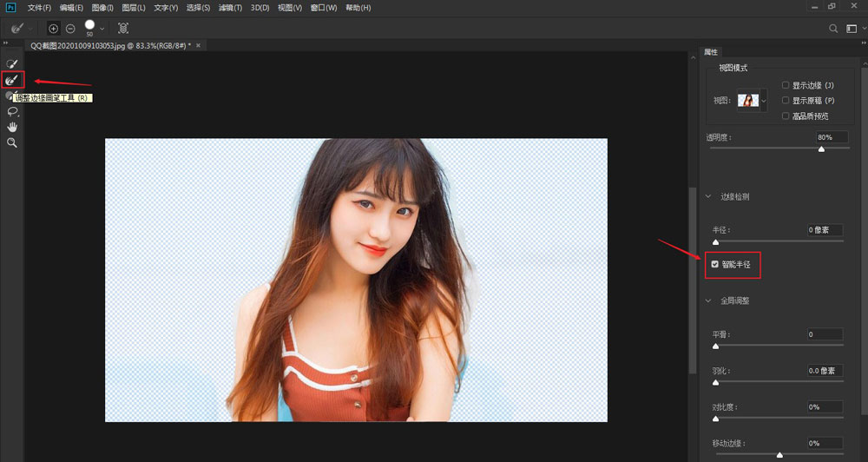Switch to the 属性 panel tab

tap(711, 52)
